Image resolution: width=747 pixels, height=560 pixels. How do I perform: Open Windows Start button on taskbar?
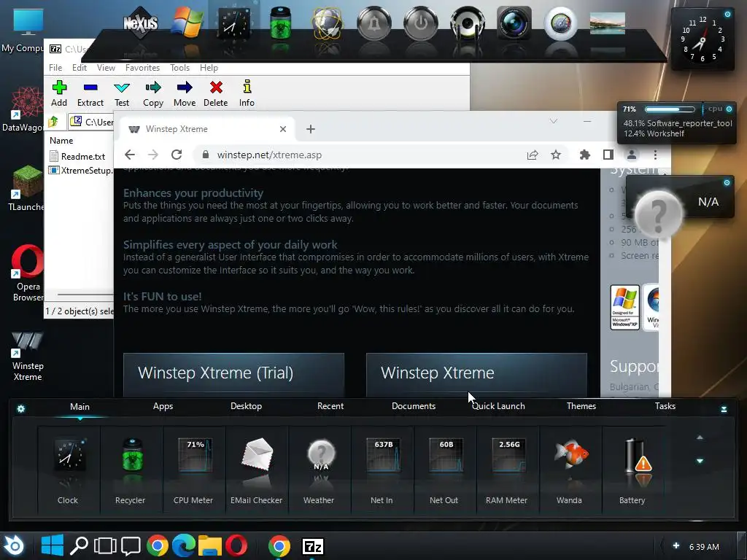pyautogui.click(x=53, y=545)
